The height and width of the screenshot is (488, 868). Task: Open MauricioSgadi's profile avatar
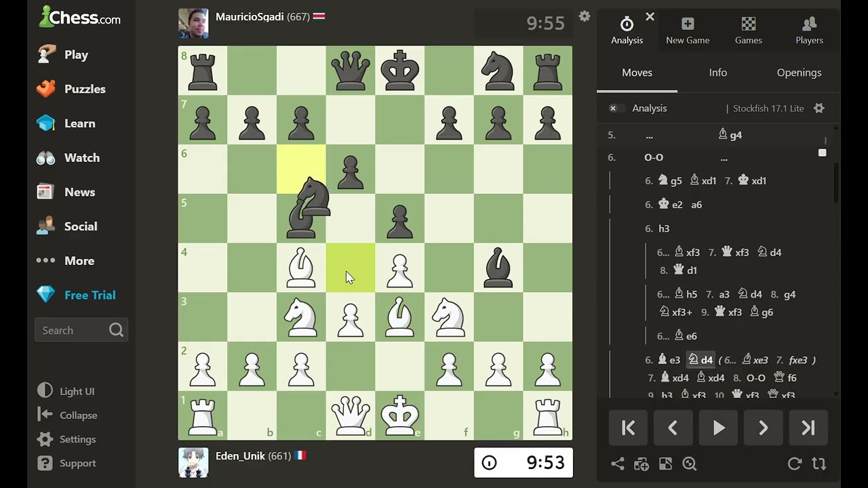click(193, 23)
